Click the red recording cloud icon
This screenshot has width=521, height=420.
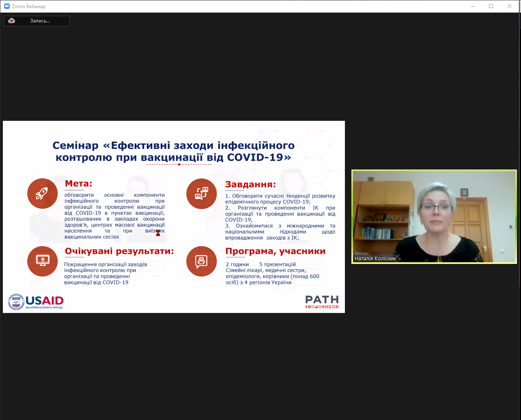(x=12, y=21)
